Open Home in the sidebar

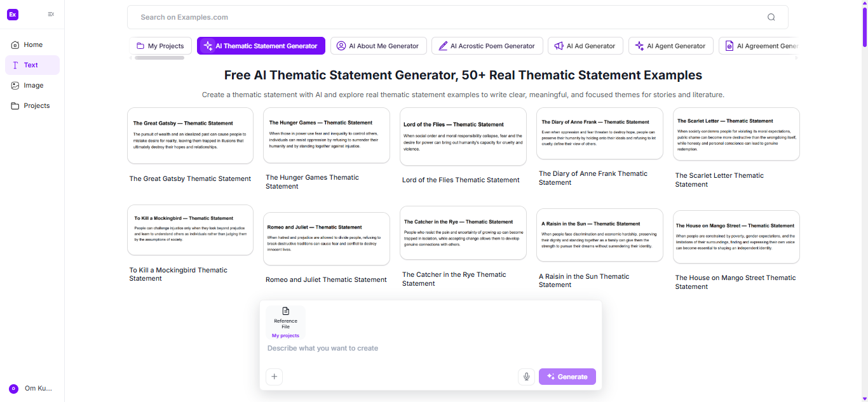(x=32, y=45)
